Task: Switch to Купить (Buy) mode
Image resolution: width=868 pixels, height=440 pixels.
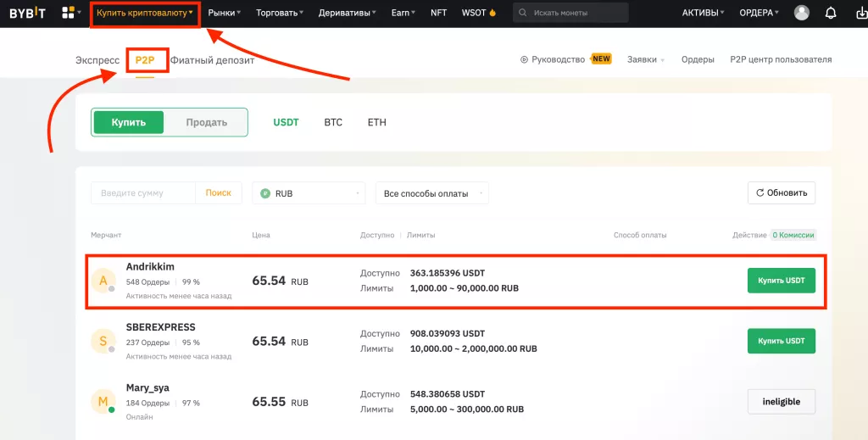Action: tap(129, 122)
